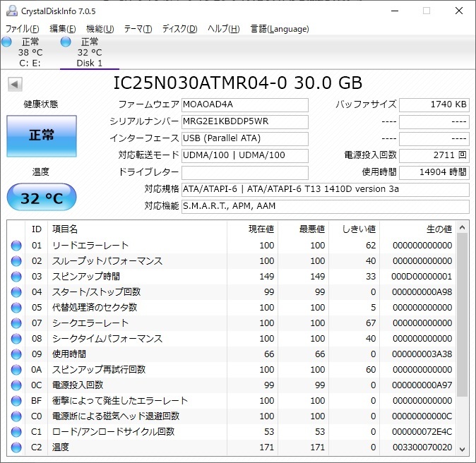476x463 pixels.
Task: Click scrollbar down arrow in SMART list
Action: pyautogui.click(x=463, y=450)
